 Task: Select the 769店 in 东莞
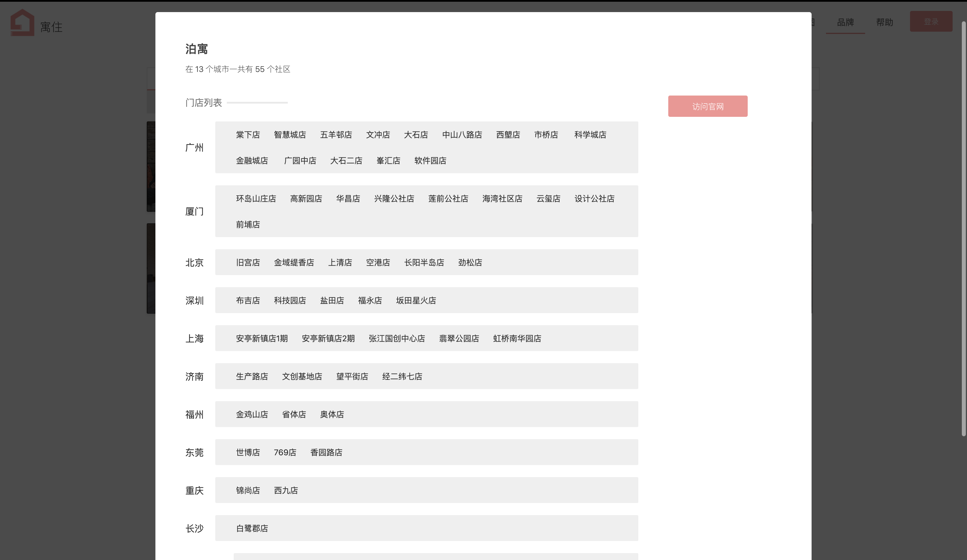pyautogui.click(x=285, y=452)
